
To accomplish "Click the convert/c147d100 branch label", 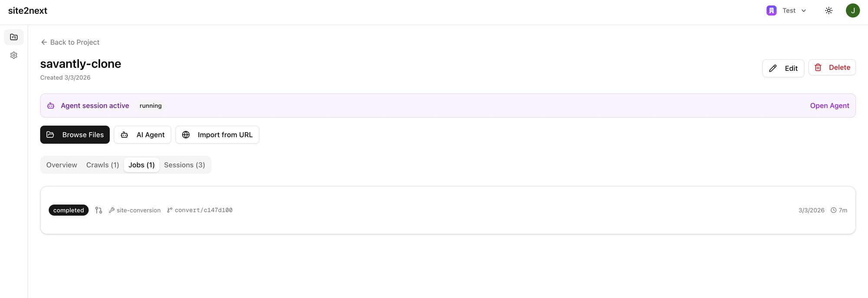I will [204, 210].
